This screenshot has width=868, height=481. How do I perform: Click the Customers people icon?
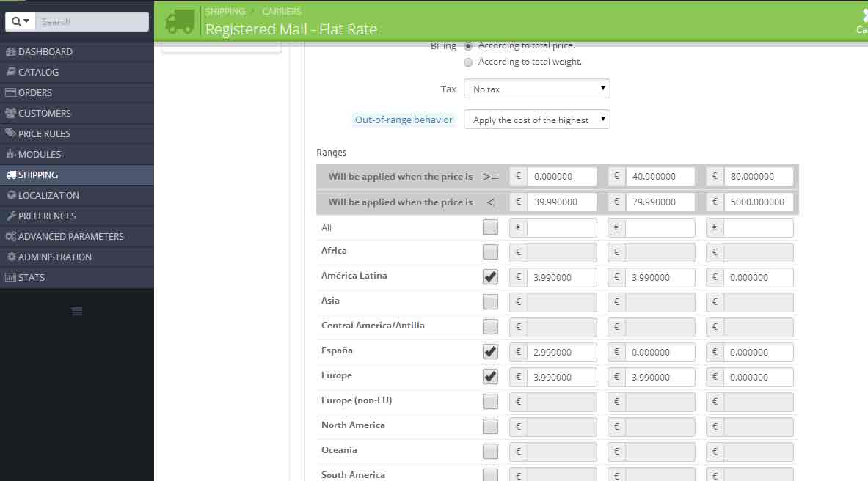point(10,113)
